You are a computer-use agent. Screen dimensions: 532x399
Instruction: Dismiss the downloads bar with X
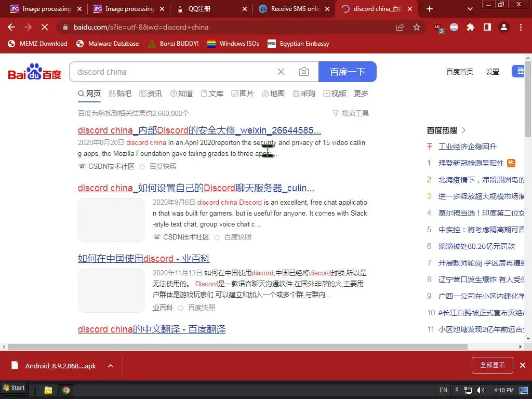tap(523, 365)
